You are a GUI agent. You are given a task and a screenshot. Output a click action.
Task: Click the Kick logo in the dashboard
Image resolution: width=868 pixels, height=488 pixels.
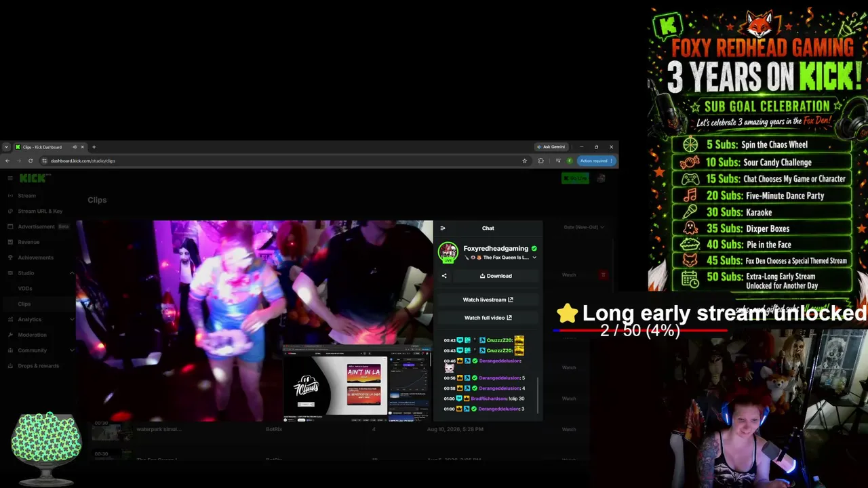33,178
